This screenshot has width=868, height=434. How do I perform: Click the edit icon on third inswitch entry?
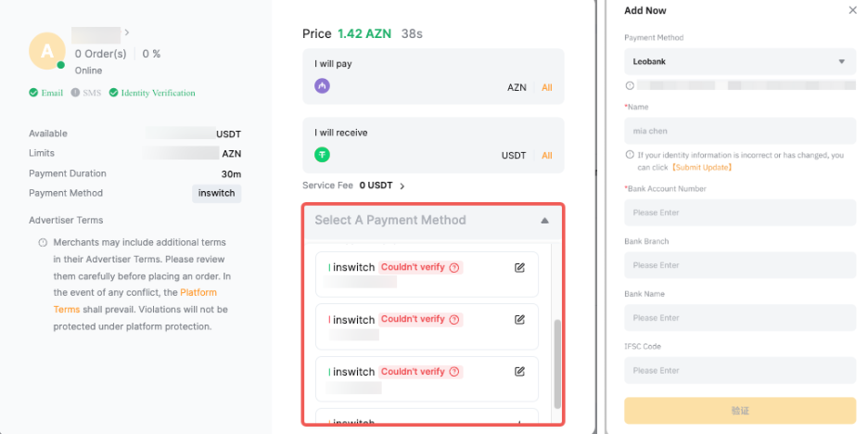tap(519, 371)
